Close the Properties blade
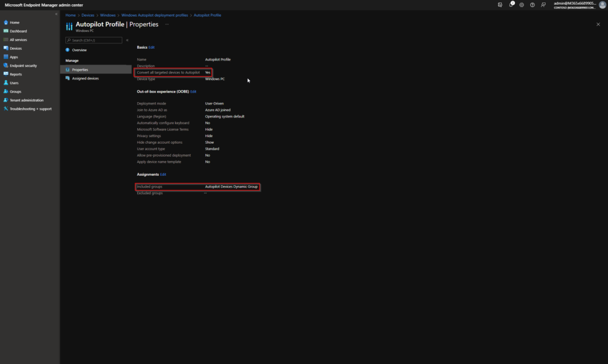Image resolution: width=608 pixels, height=364 pixels. [x=598, y=24]
